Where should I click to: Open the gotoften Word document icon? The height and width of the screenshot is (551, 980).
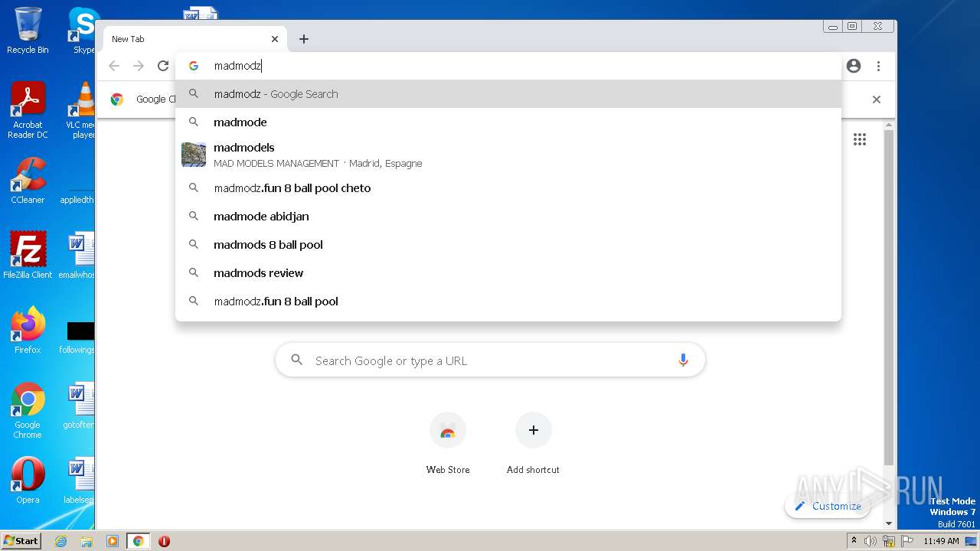(x=78, y=406)
